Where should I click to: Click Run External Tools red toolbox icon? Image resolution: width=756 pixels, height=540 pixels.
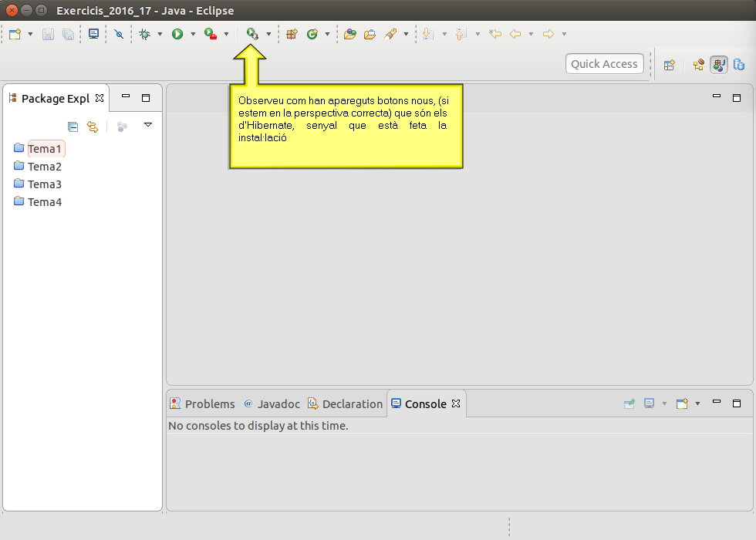click(x=210, y=34)
